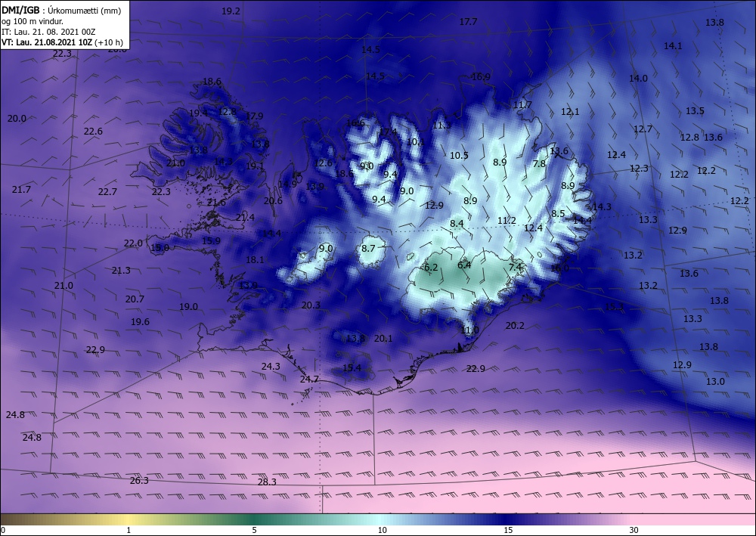Click the value 20.6 on the map
This screenshot has height=536, width=756.
click(x=273, y=200)
